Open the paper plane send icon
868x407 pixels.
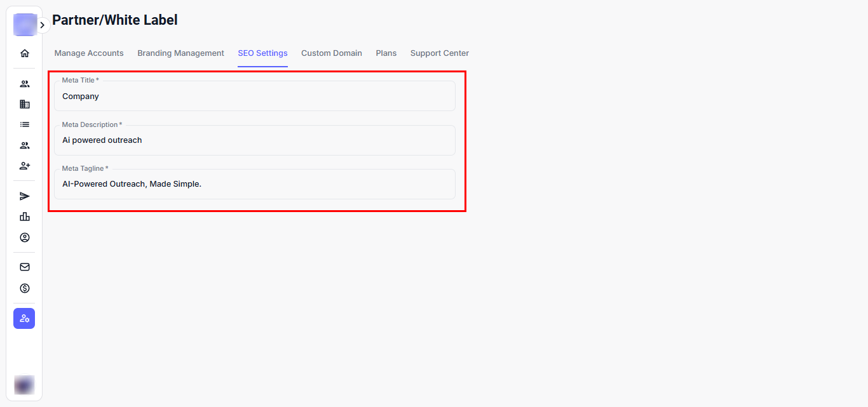(25, 196)
